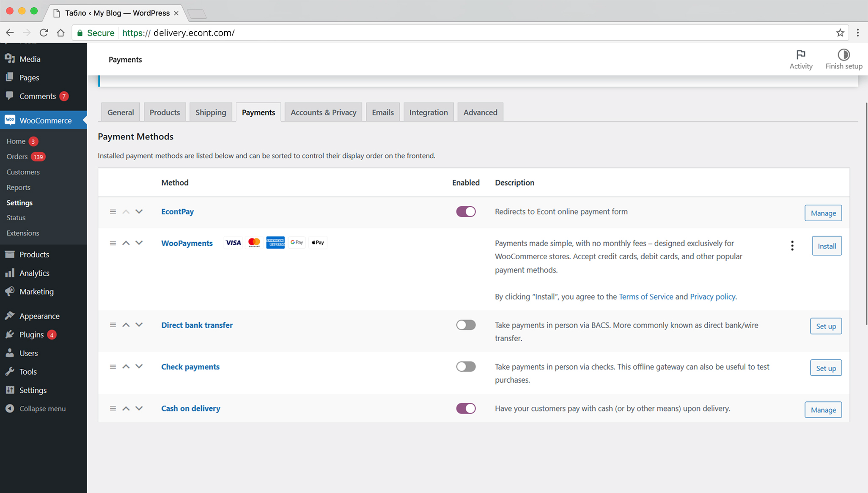The height and width of the screenshot is (493, 868).
Task: Open the Privacy policy link
Action: [x=712, y=296]
